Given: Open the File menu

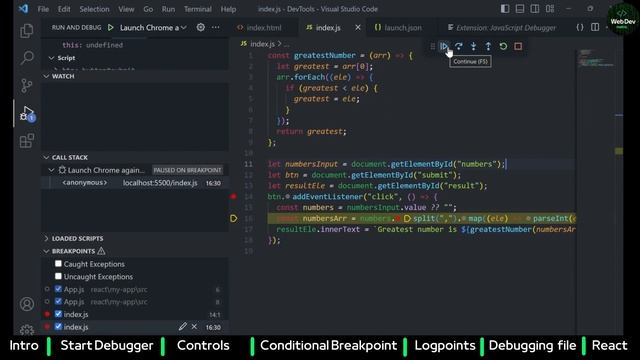Looking at the screenshot, I should pyautogui.click(x=43, y=9).
